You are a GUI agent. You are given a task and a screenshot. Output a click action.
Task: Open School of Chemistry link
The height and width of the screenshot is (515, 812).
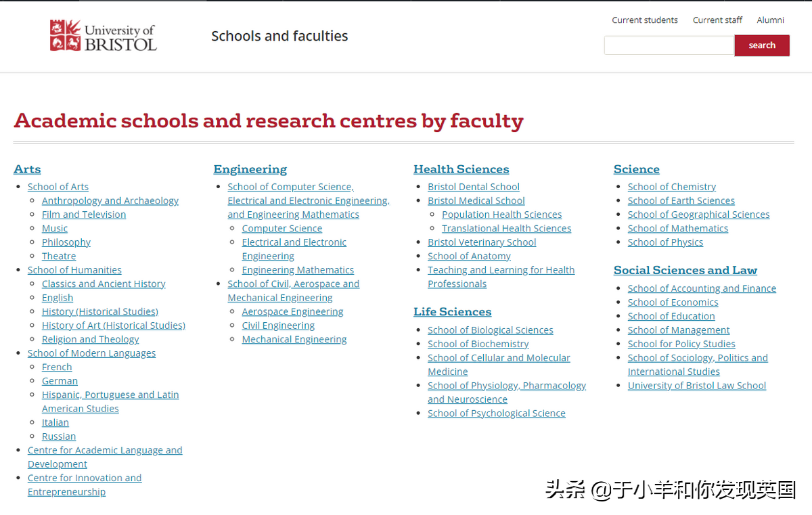pos(672,187)
